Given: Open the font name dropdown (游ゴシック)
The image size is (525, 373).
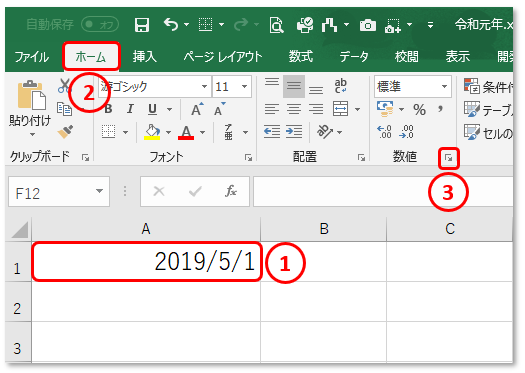Looking at the screenshot, I should [x=204, y=86].
